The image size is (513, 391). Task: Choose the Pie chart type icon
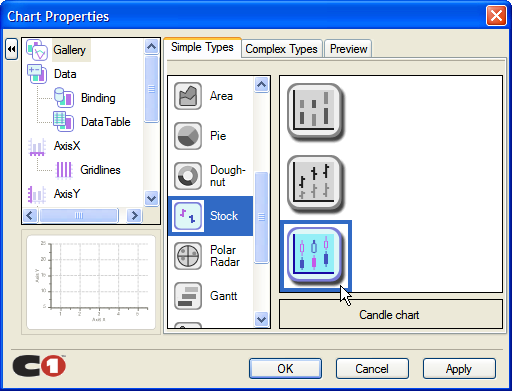[x=188, y=136]
